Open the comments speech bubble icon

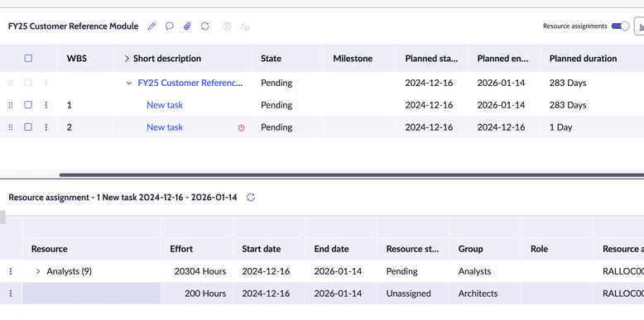tap(170, 26)
